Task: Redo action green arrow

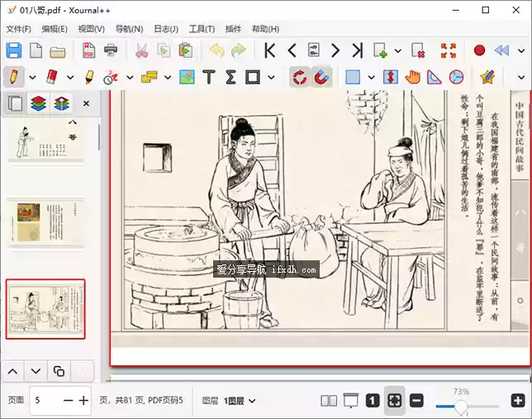Action: point(239,50)
